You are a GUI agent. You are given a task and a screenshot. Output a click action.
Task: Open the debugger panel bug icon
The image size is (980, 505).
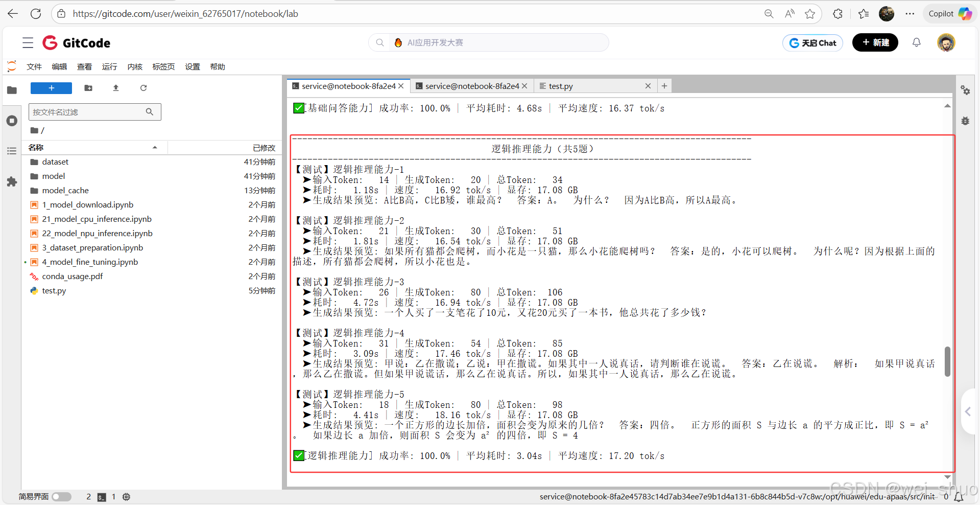click(965, 121)
